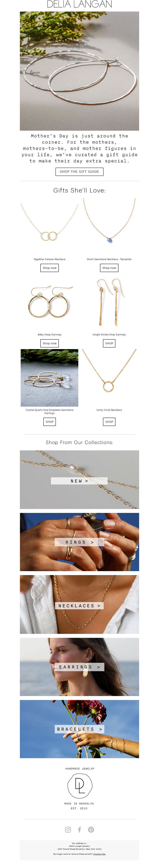Open the EARRINGS collection banner
Viewport: 159px width, 868px height.
(79, 667)
